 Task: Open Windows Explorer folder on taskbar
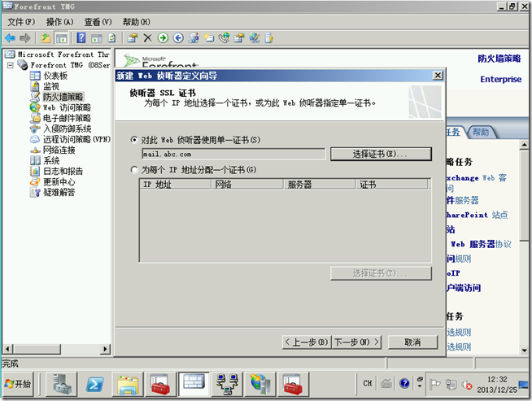pyautogui.click(x=127, y=384)
